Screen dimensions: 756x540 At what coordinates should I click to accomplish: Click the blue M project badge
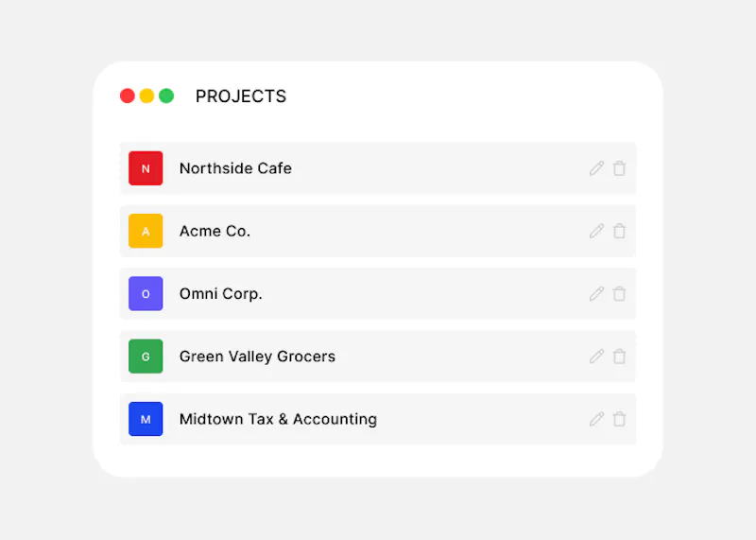coord(146,419)
